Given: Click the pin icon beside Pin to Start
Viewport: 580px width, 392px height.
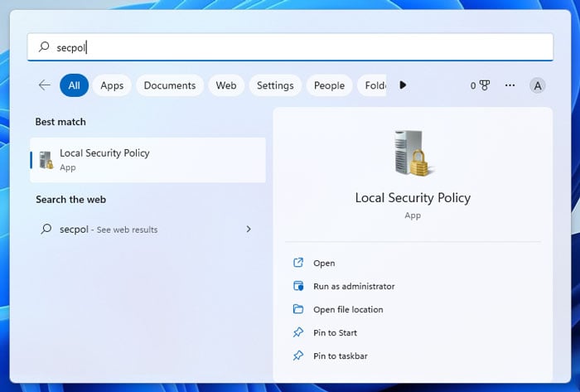Looking at the screenshot, I should pyautogui.click(x=298, y=332).
